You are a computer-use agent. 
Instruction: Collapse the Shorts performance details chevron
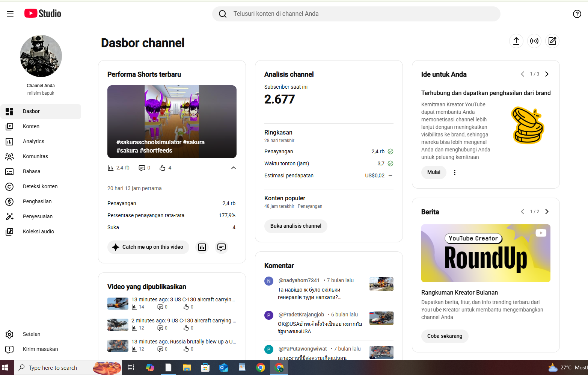click(x=234, y=168)
